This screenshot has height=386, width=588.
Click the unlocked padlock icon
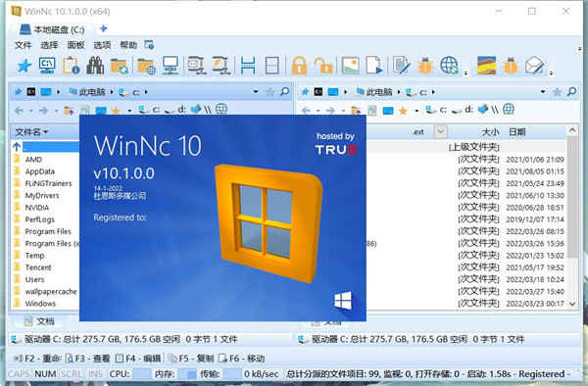[323, 66]
